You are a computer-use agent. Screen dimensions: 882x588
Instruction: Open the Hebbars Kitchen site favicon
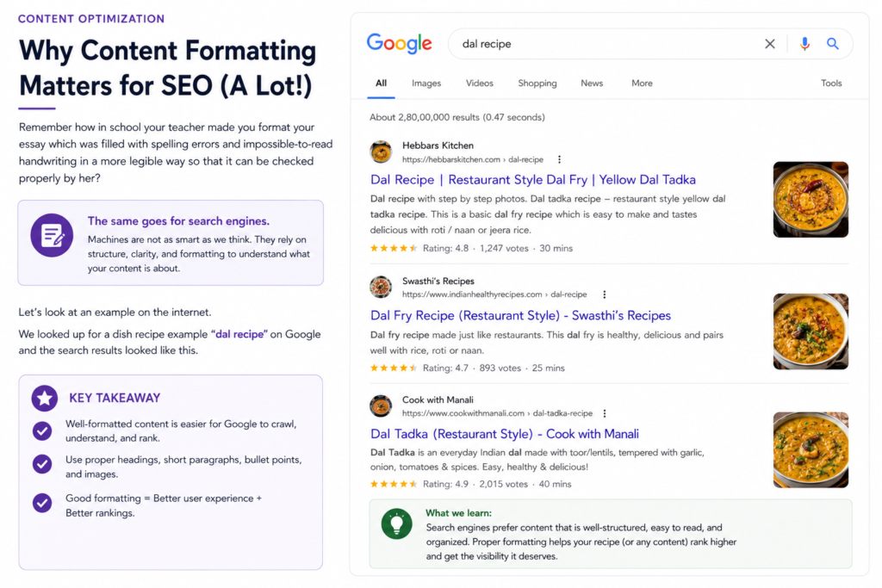381,152
